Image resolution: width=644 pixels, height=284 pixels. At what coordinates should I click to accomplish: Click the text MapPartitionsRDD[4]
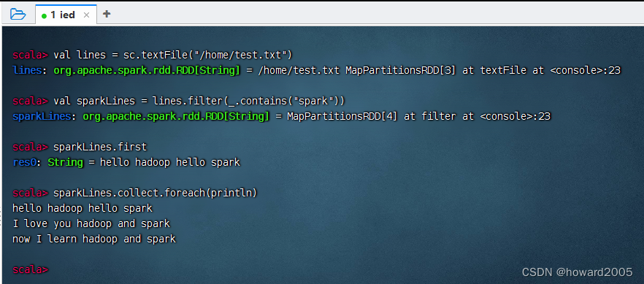tap(342, 116)
